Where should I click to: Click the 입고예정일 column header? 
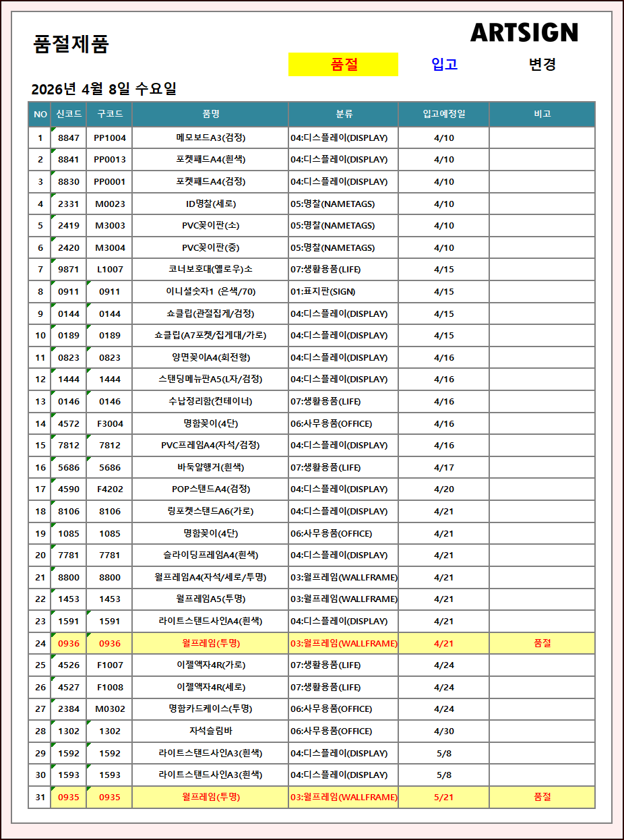coord(443,115)
